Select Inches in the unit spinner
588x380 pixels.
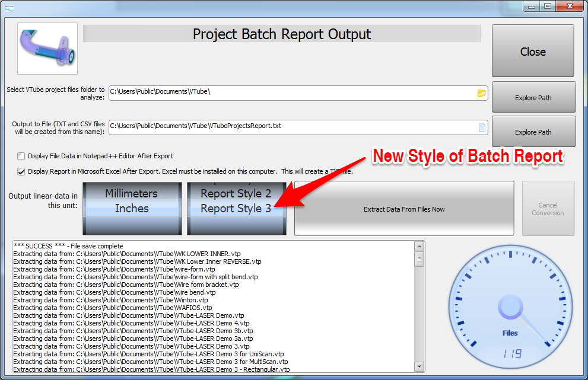click(x=131, y=209)
